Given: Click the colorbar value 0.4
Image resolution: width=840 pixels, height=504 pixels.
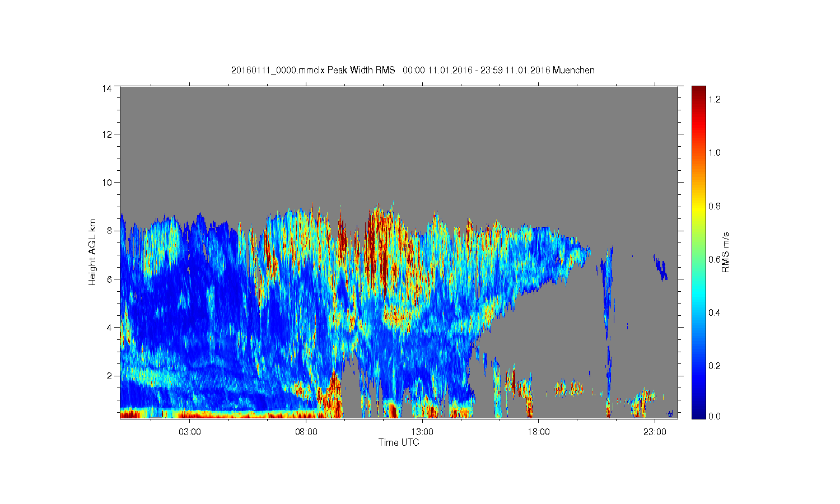Looking at the screenshot, I should tap(715, 312).
